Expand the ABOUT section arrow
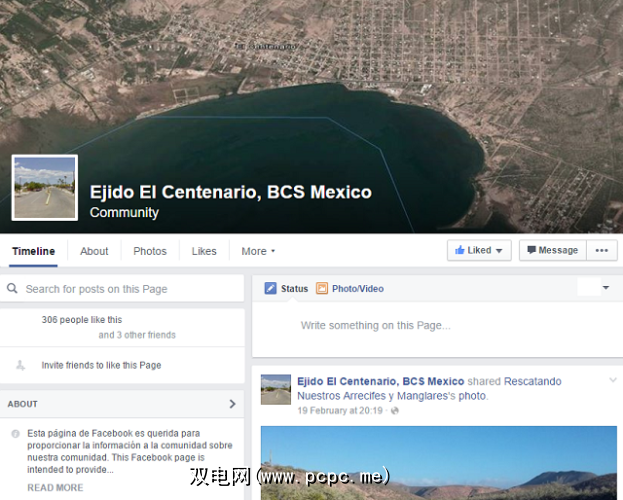The height and width of the screenshot is (500, 623). pos(232,404)
